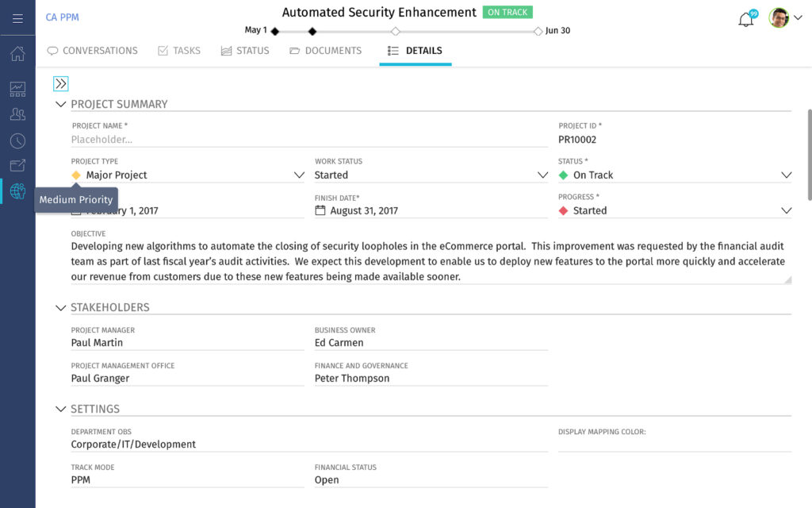The height and width of the screenshot is (508, 812).
Task: Collapse the Stakeholders section
Action: click(61, 307)
